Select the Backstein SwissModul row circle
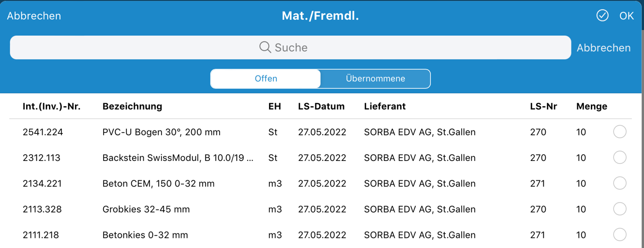The width and height of the screenshot is (644, 248). (x=620, y=157)
